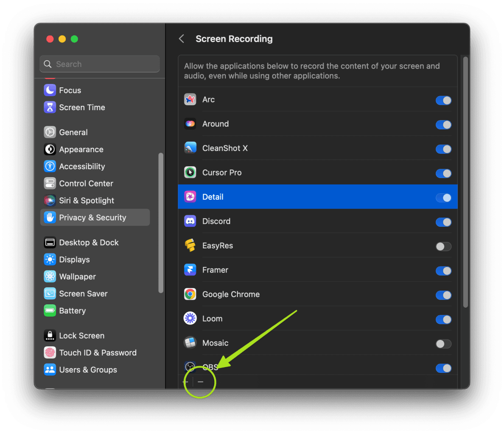Click the Discord app icon
This screenshot has width=504, height=434.
click(x=190, y=221)
